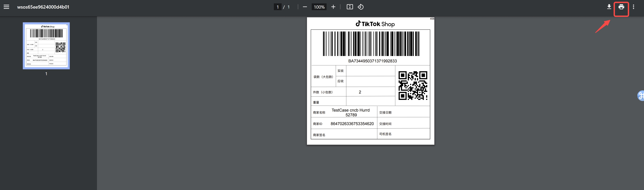Screen dimensions: 644x190
Task: Open the three-dot more actions menu
Action: (633, 7)
